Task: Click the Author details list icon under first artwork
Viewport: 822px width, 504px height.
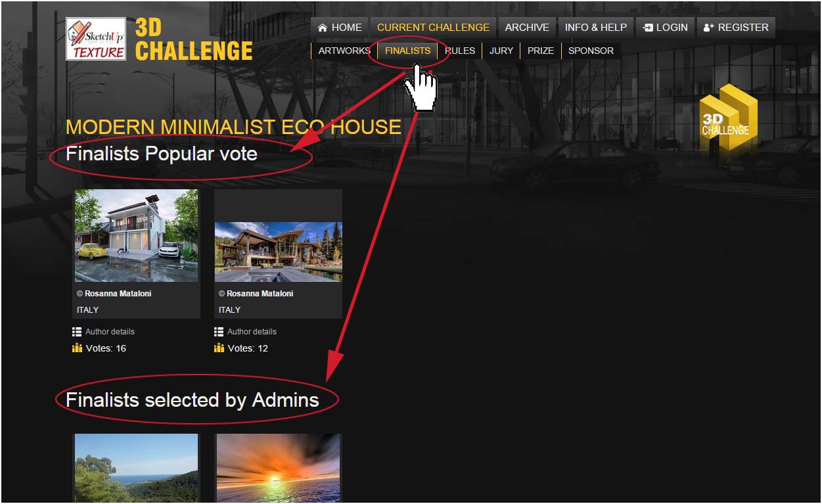Action: coord(77,332)
